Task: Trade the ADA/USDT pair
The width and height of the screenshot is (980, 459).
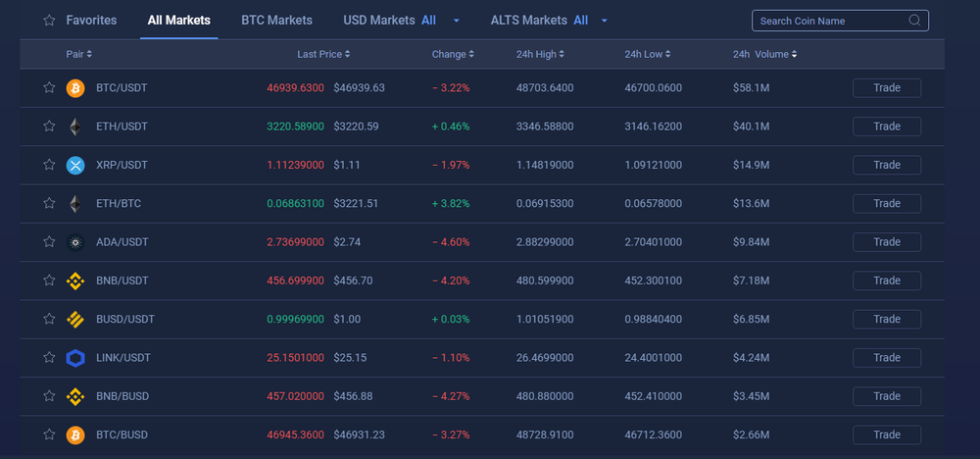Action: coord(887,242)
